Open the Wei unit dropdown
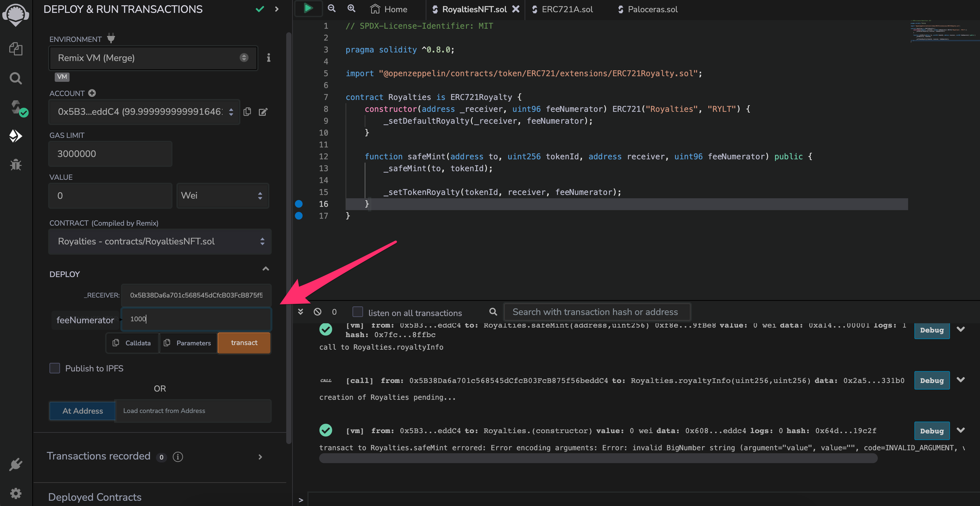 coord(222,196)
